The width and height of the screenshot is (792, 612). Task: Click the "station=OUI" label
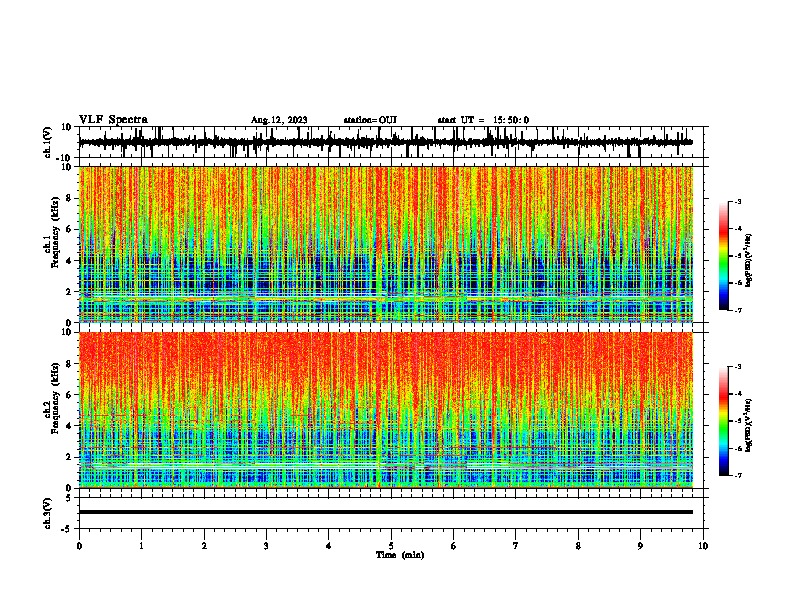[x=370, y=120]
